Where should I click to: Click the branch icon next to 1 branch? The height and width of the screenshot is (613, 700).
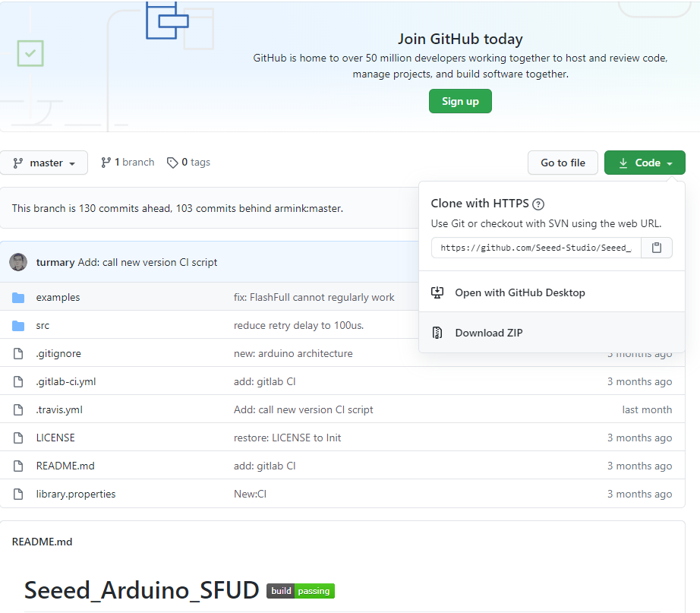click(106, 163)
